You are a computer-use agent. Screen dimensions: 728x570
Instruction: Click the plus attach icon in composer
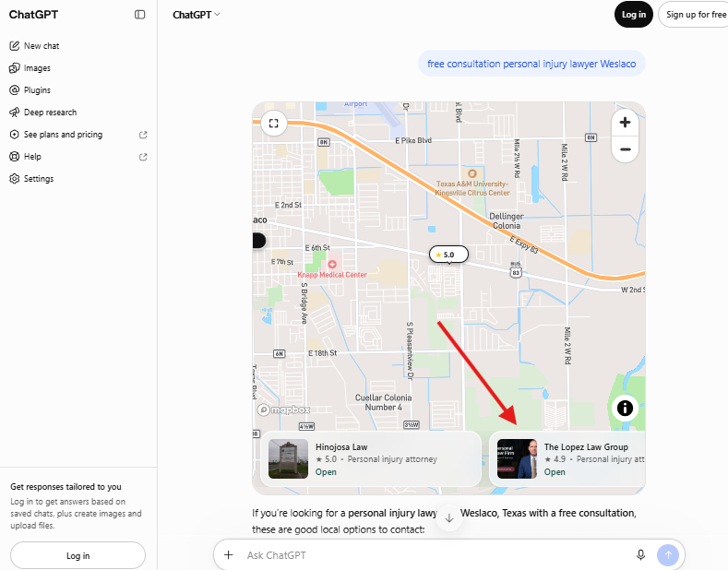coord(229,554)
